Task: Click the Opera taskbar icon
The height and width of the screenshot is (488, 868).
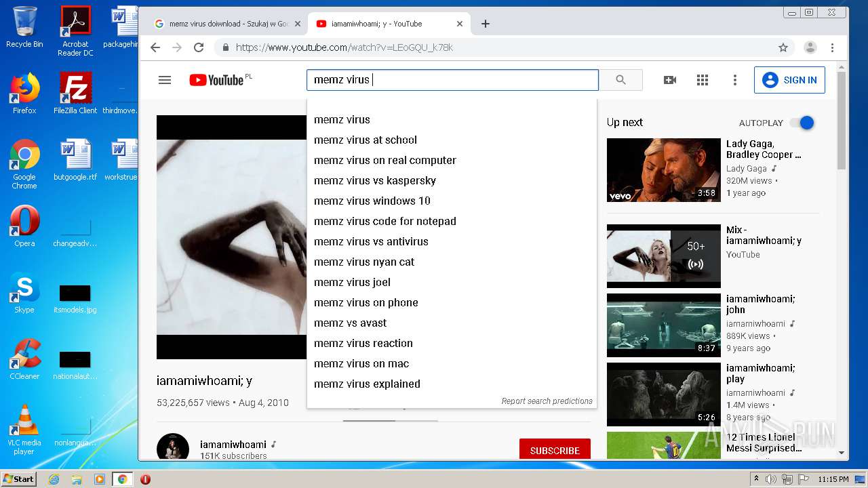Action: tap(145, 479)
